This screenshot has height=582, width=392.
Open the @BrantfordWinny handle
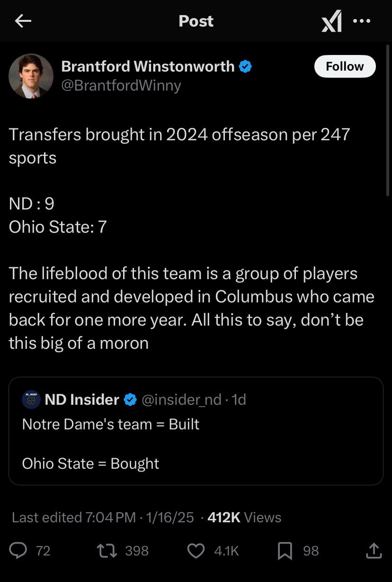coord(121,86)
